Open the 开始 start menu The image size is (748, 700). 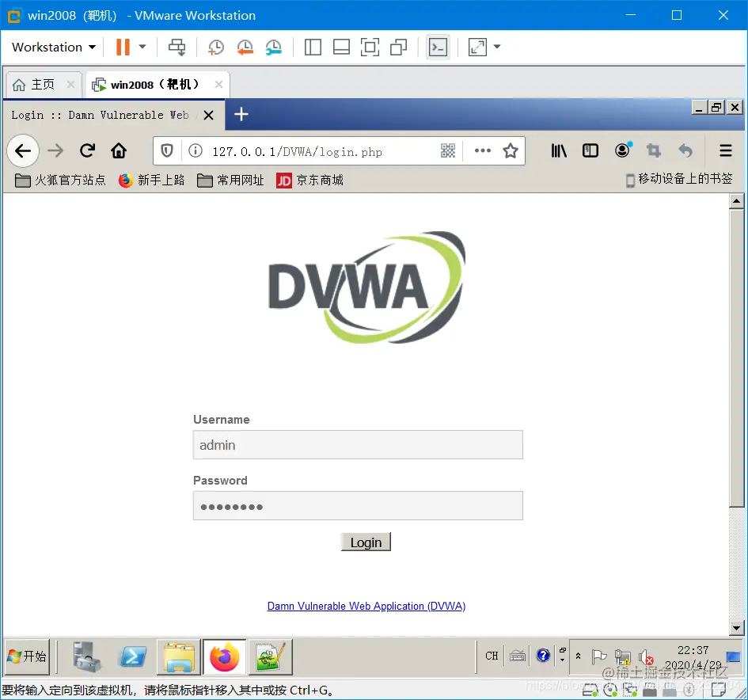pos(27,656)
